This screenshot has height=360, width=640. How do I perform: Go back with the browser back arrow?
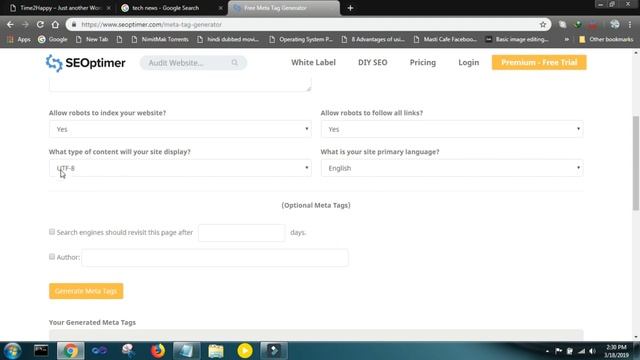point(10,24)
